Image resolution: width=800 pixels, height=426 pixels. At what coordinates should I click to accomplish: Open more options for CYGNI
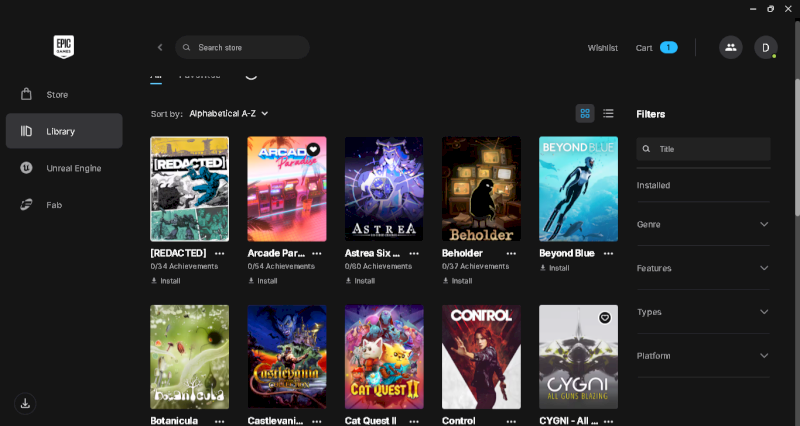608,421
